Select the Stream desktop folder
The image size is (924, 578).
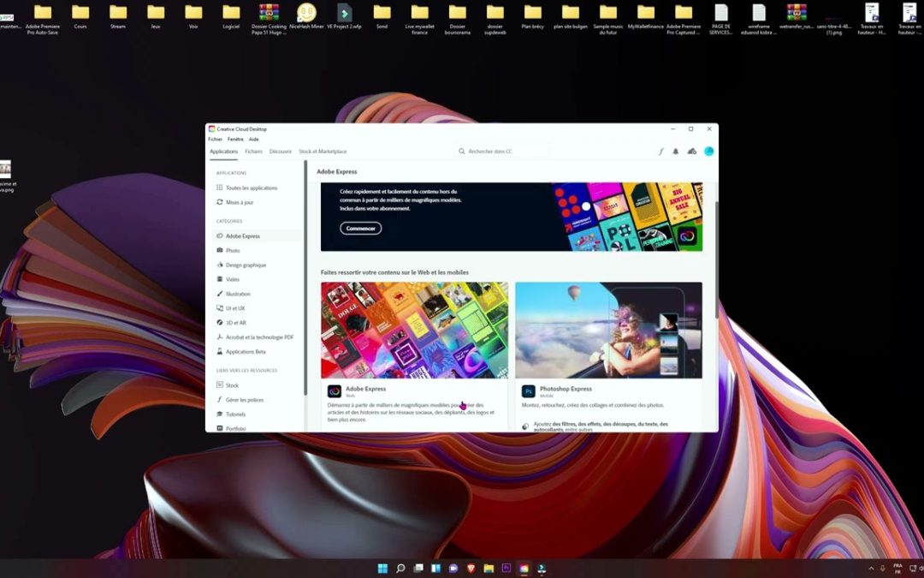118,17
